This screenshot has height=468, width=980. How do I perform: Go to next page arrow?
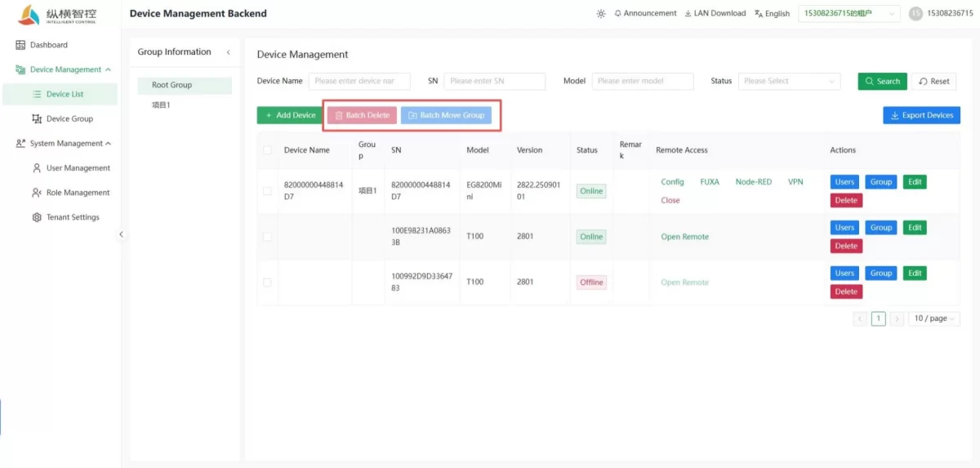pyautogui.click(x=897, y=319)
